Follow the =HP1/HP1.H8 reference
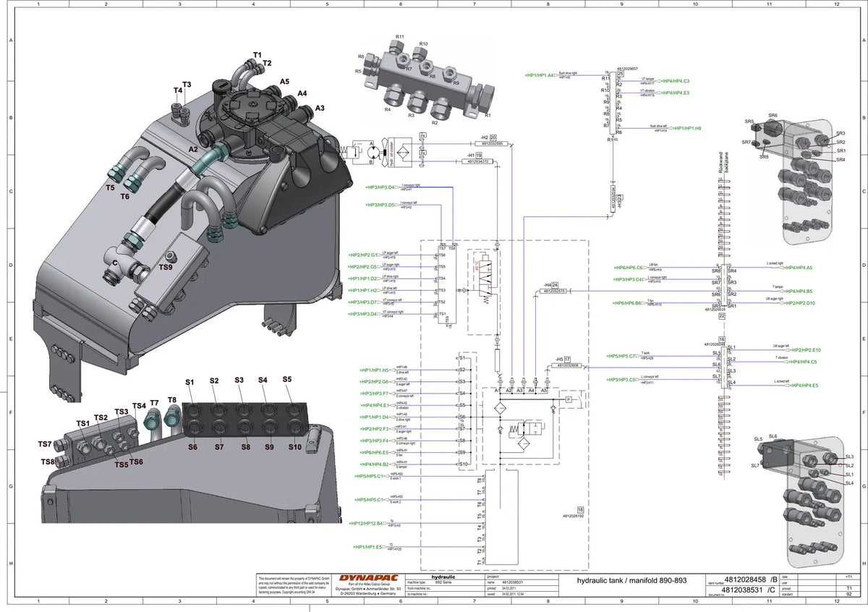868x612 pixels. click(x=687, y=128)
